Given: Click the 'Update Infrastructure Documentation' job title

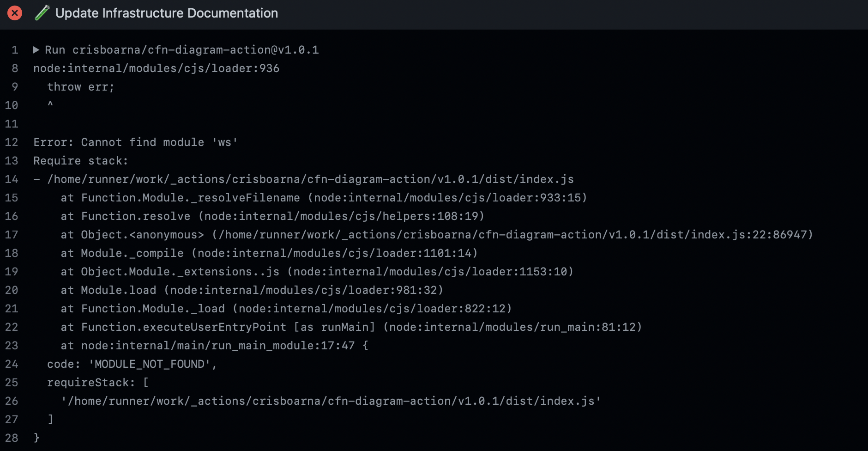Looking at the screenshot, I should pos(166,13).
